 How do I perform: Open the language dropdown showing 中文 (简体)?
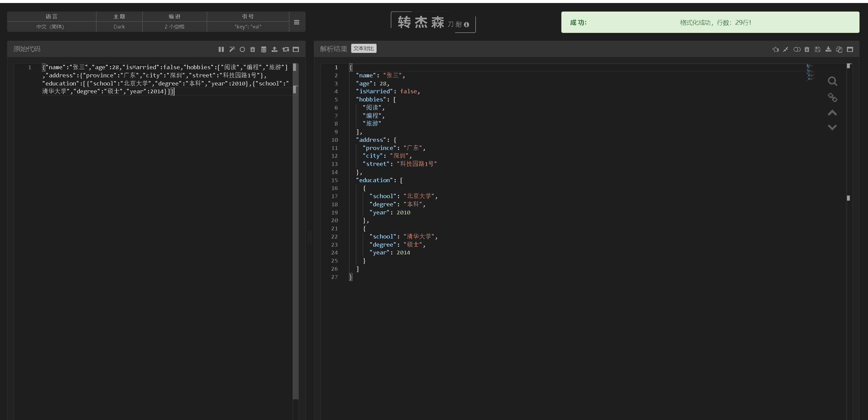pos(50,26)
